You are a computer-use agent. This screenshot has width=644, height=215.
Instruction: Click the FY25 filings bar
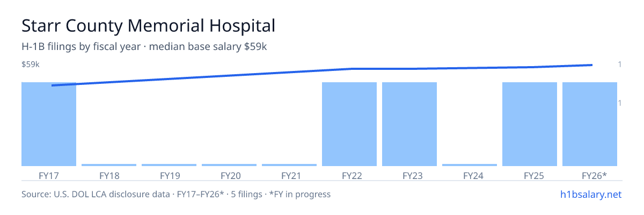[530, 124]
